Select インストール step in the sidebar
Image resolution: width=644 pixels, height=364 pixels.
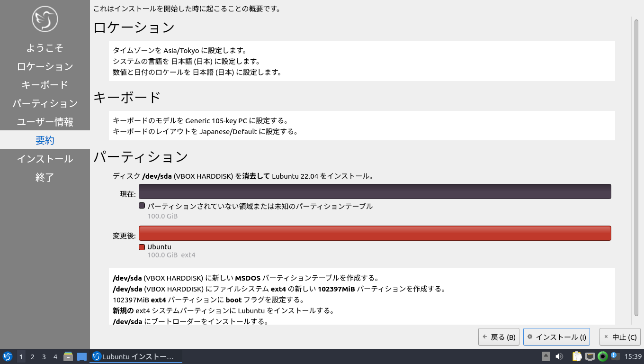[x=45, y=159]
